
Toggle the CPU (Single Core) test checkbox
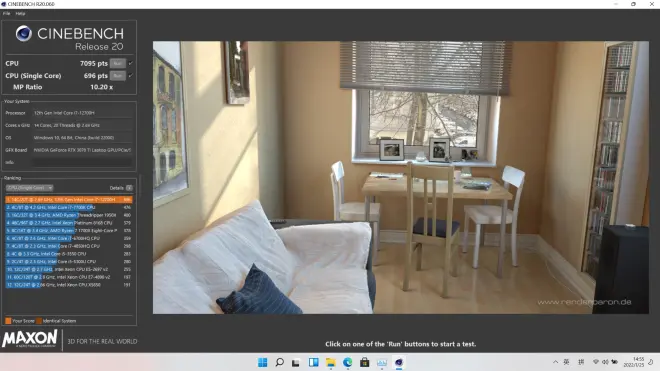click(130, 76)
